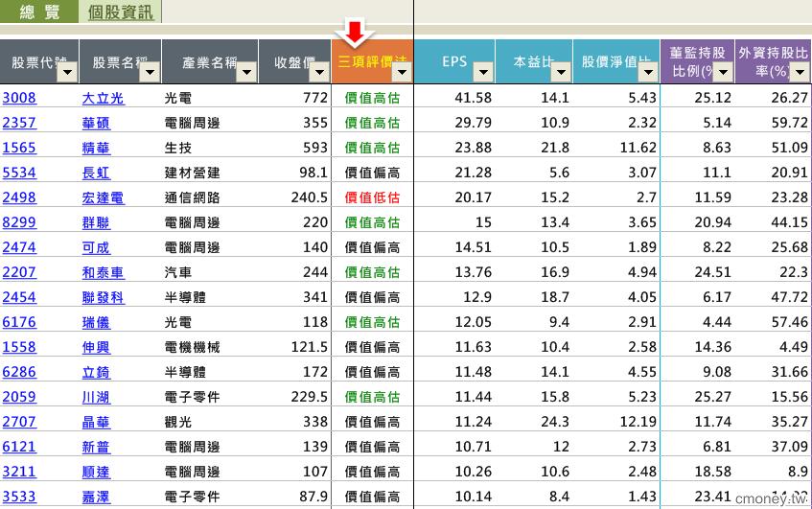Open stock code link 8299
Image resolution: width=812 pixels, height=509 pixels.
(x=19, y=222)
